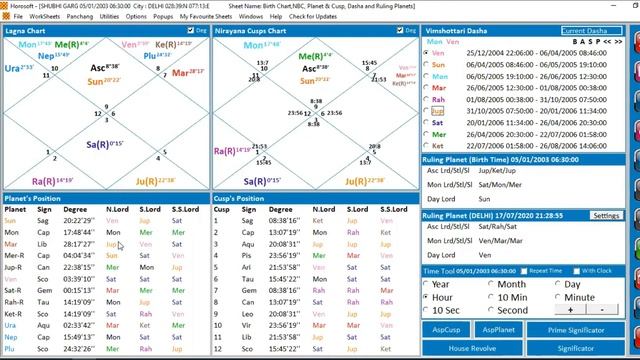Open the Panchang menu
This screenshot has height=360, width=640.
point(80,16)
